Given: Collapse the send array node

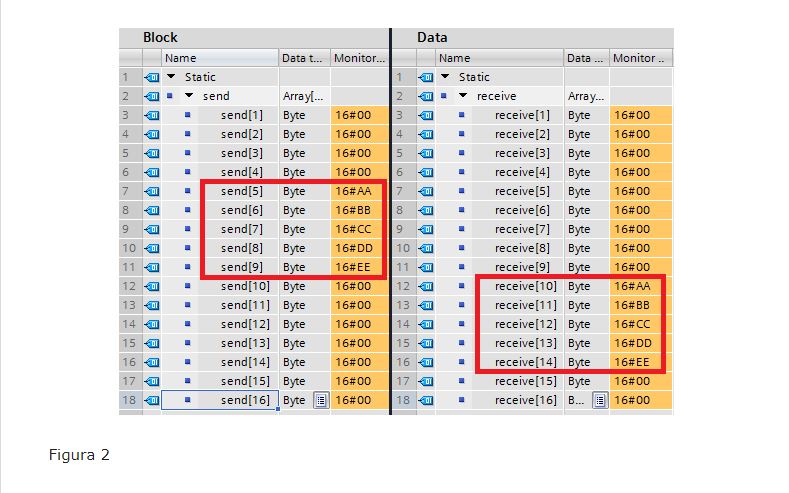Looking at the screenshot, I should [x=189, y=97].
